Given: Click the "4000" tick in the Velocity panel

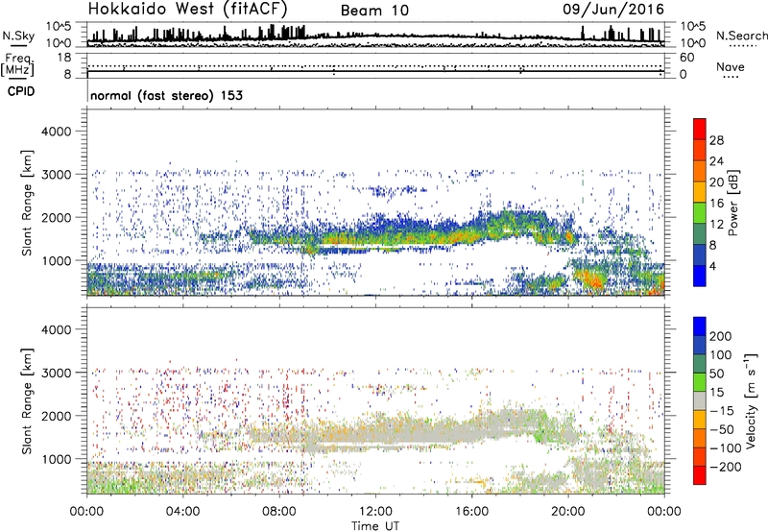Looking at the screenshot, I should tap(56, 329).
